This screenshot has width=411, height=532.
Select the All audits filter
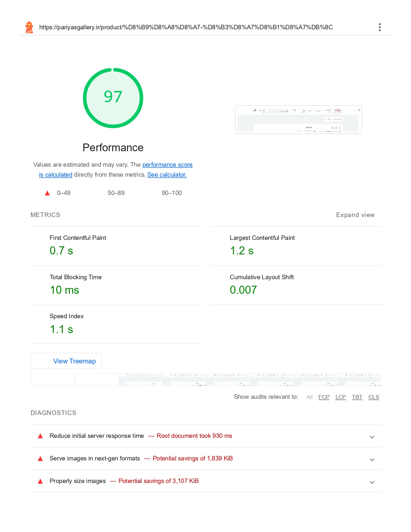[x=309, y=397]
